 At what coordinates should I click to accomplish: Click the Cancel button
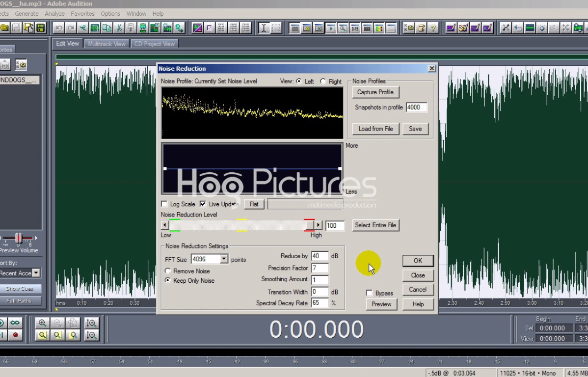coord(418,290)
